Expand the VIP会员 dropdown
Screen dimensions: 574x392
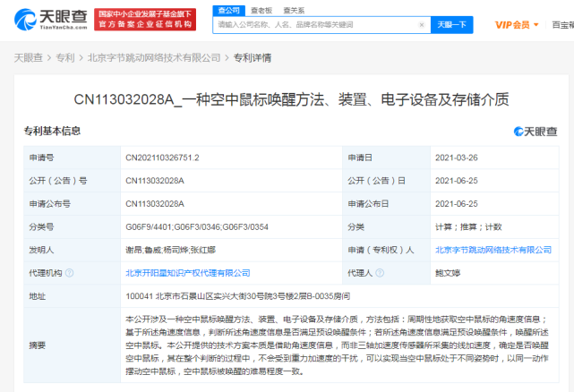coord(517,25)
